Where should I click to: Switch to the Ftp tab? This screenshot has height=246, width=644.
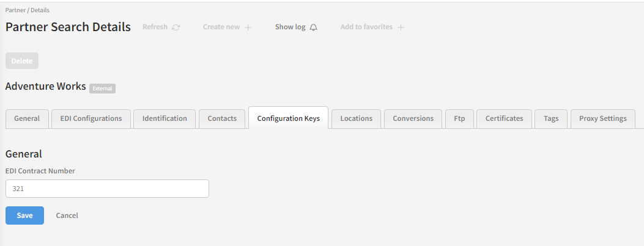[x=459, y=118]
